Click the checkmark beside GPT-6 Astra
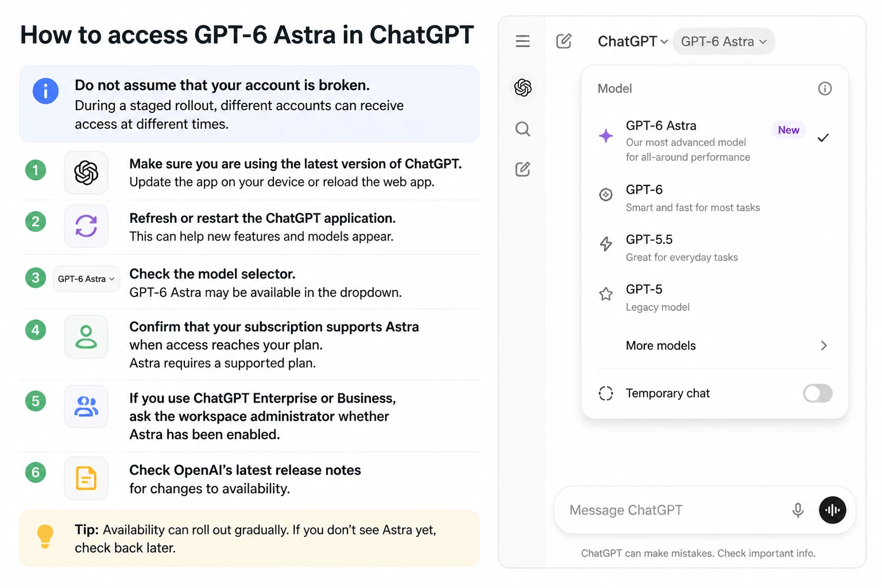 point(823,138)
